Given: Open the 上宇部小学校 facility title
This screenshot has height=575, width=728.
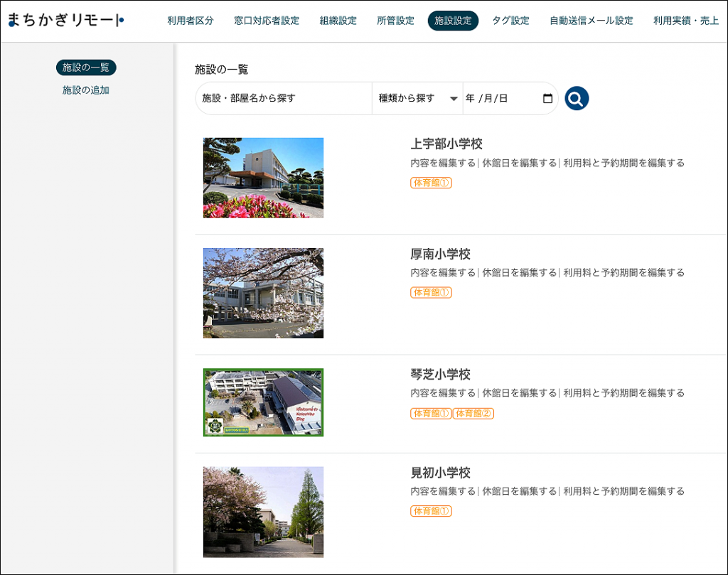Looking at the screenshot, I should pyautogui.click(x=446, y=144).
